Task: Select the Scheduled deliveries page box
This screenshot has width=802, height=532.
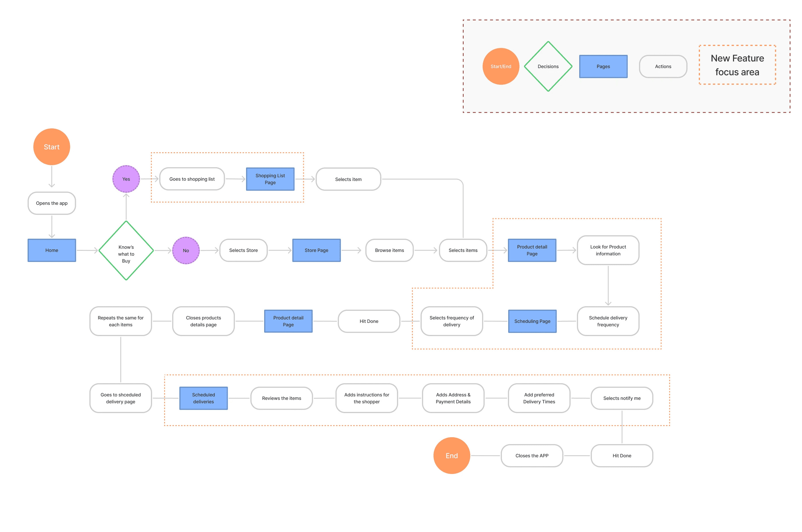Action: tap(204, 398)
